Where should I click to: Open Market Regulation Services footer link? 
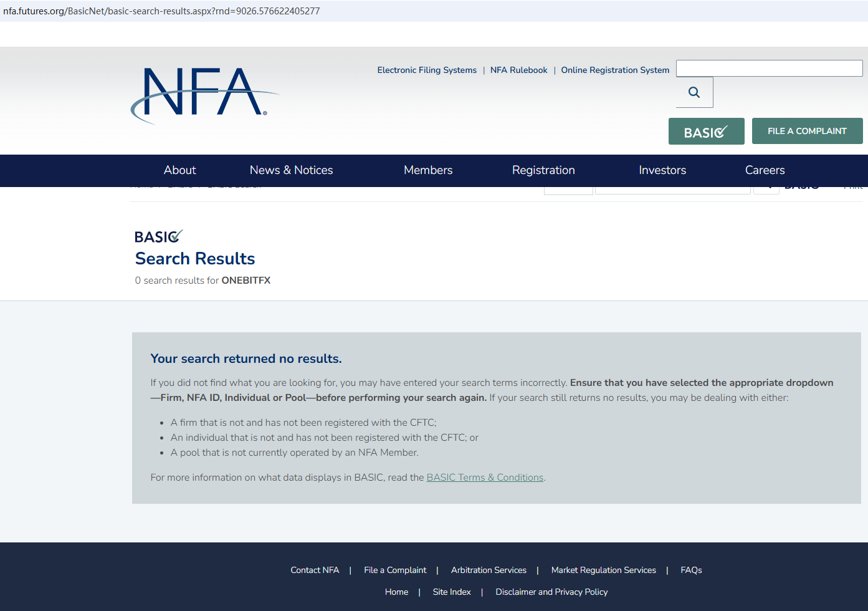[x=603, y=570]
